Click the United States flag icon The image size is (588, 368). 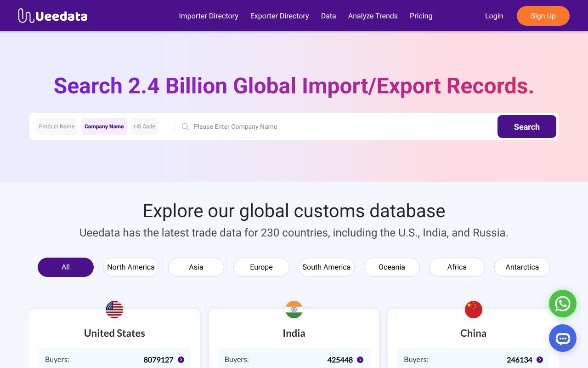[x=114, y=310]
